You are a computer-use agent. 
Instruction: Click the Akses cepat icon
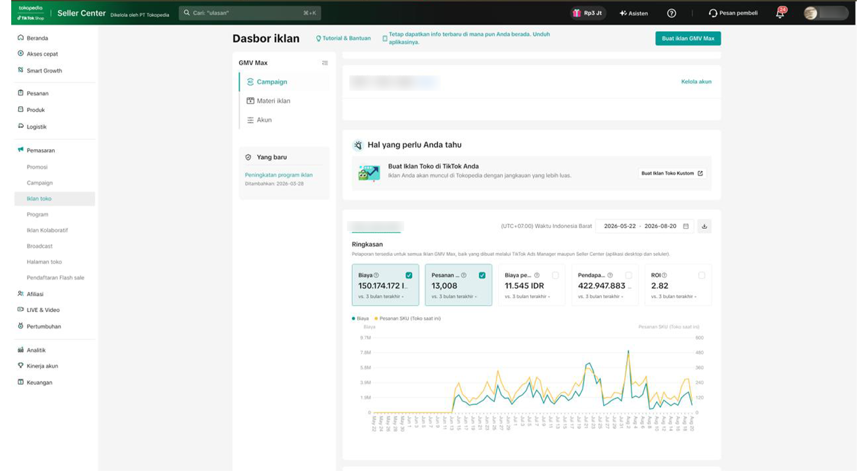coord(21,54)
